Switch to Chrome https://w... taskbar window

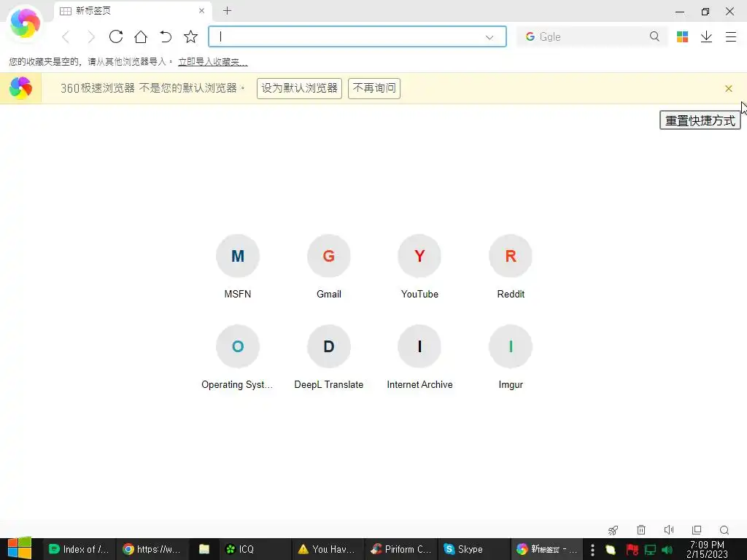tap(152, 549)
